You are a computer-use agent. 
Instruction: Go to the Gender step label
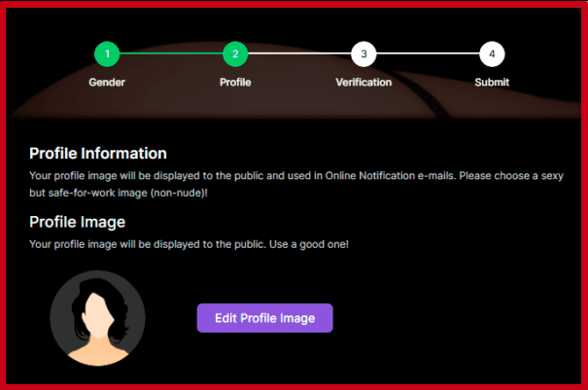tap(107, 83)
